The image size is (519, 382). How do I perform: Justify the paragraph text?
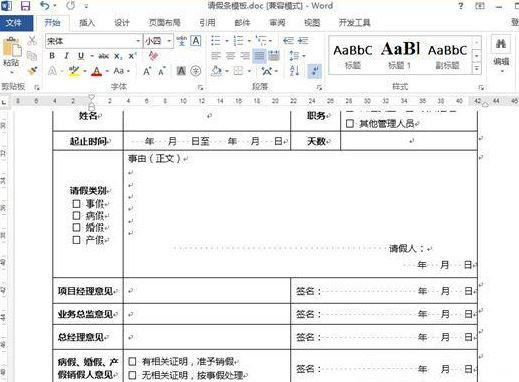coord(259,56)
